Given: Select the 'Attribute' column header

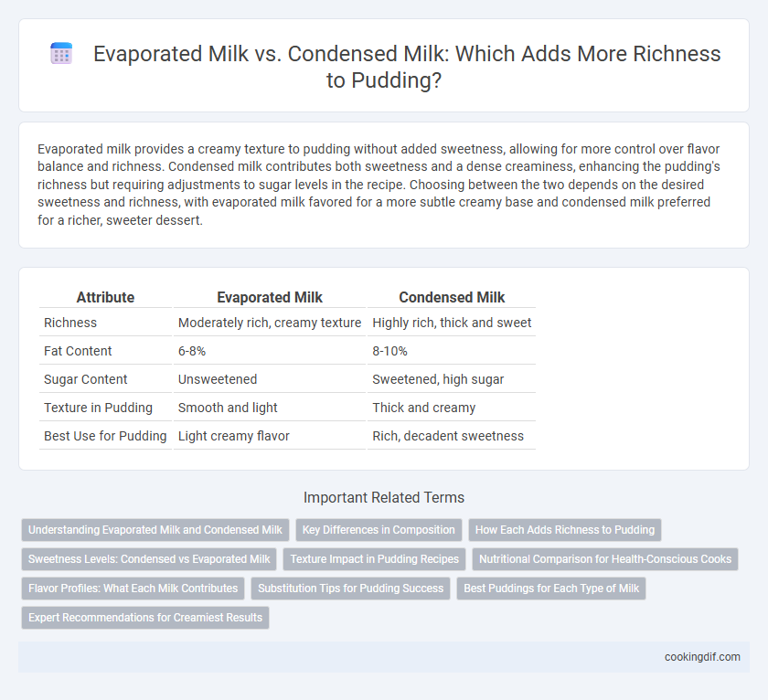Looking at the screenshot, I should tap(105, 297).
